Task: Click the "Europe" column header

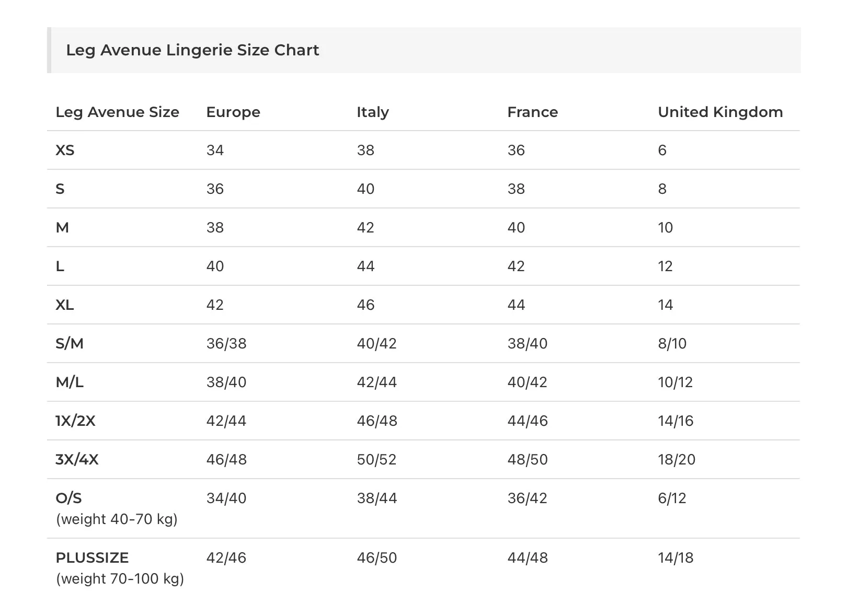Action: coord(233,112)
